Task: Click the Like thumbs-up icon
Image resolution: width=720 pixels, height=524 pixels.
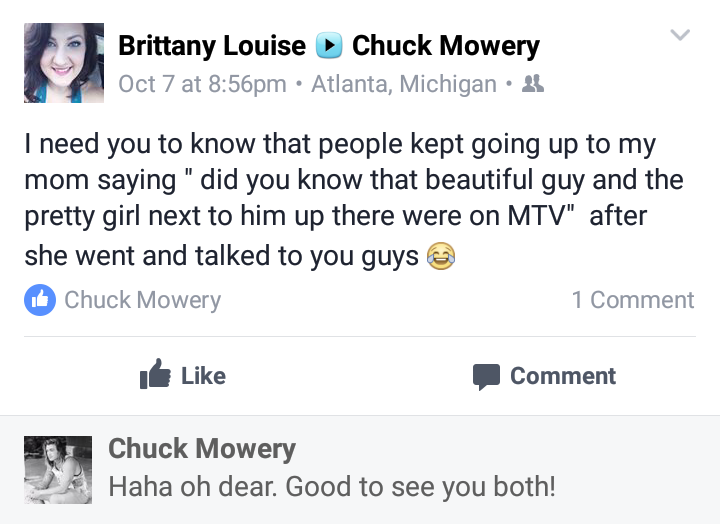Action: pos(155,374)
